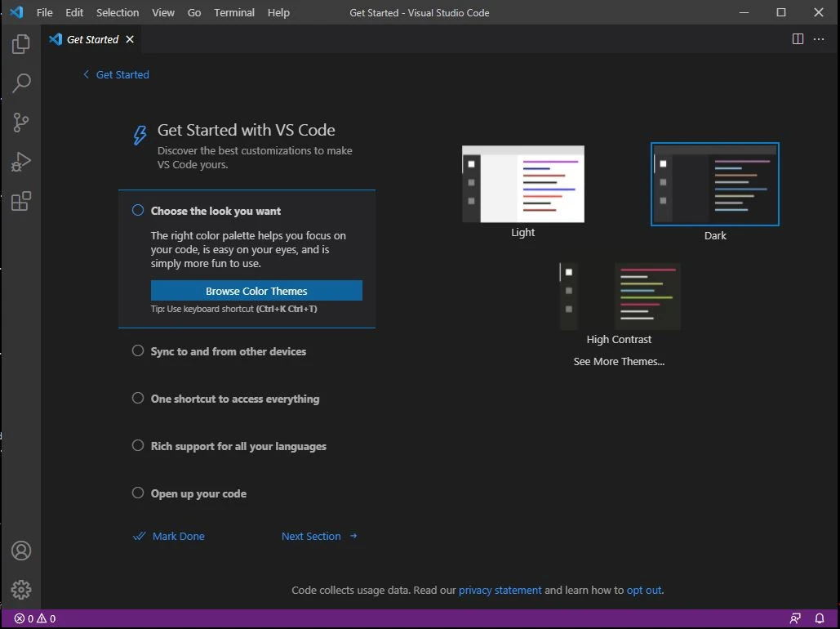Select the Run and Debug icon
Image resolution: width=840 pixels, height=629 pixels.
coord(20,161)
